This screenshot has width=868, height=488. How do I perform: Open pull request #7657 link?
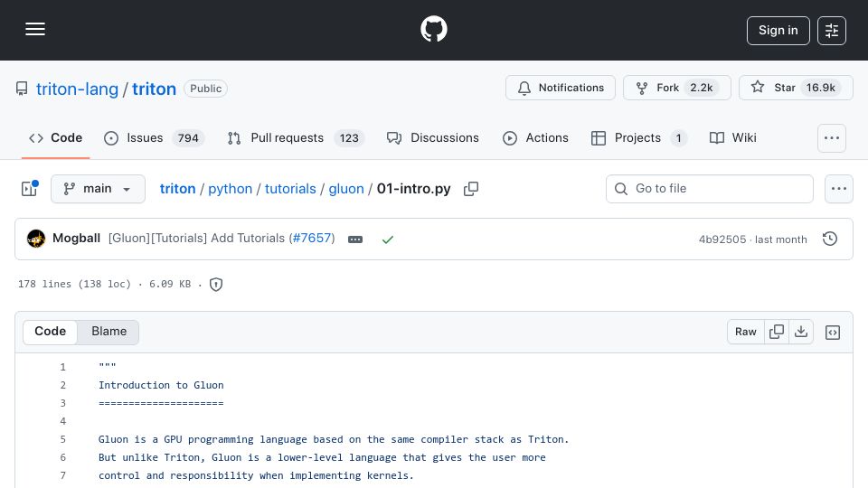(312, 239)
